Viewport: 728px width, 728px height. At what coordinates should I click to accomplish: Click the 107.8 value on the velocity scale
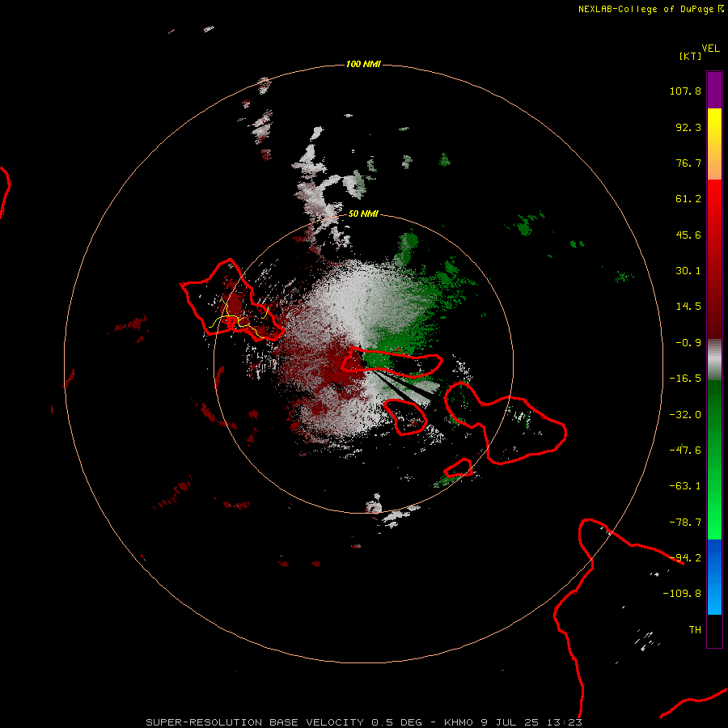685,91
